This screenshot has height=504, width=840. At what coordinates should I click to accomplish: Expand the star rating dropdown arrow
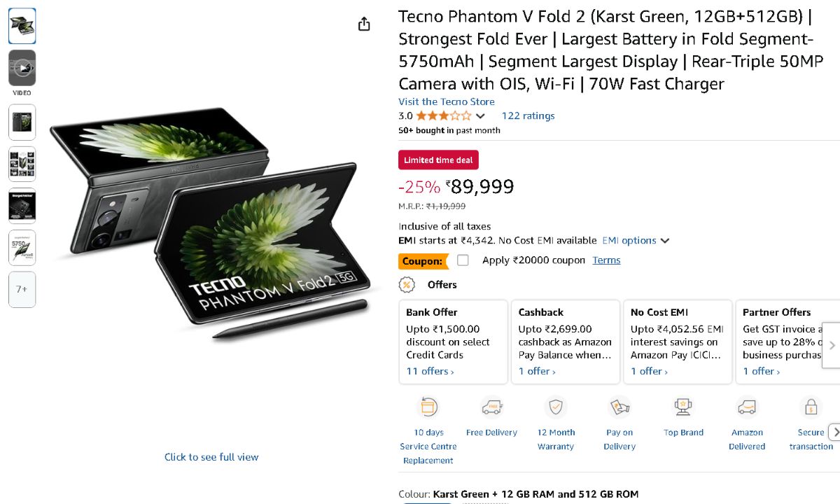click(480, 116)
